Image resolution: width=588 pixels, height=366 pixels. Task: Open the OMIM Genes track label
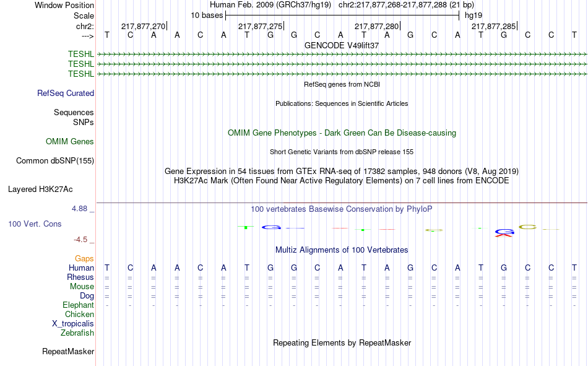click(x=70, y=142)
